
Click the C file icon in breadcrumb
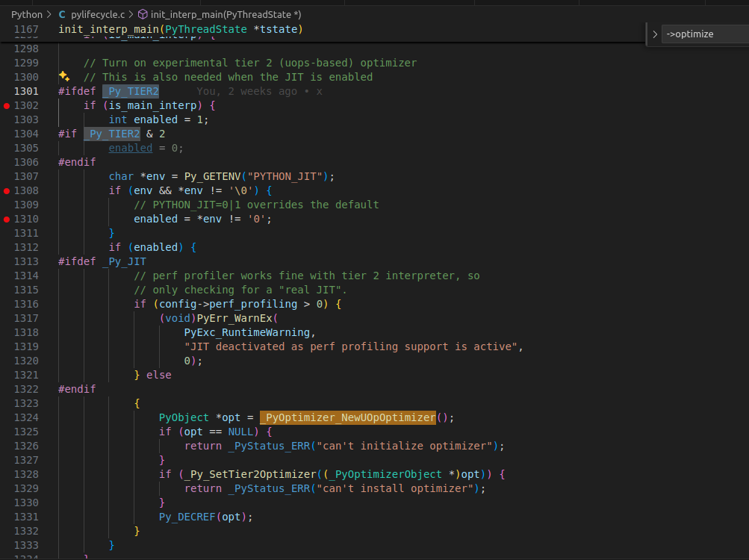point(62,14)
